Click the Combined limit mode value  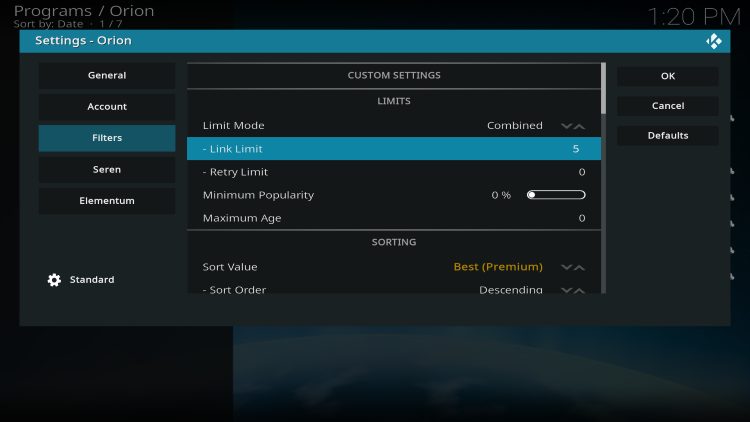(x=515, y=125)
